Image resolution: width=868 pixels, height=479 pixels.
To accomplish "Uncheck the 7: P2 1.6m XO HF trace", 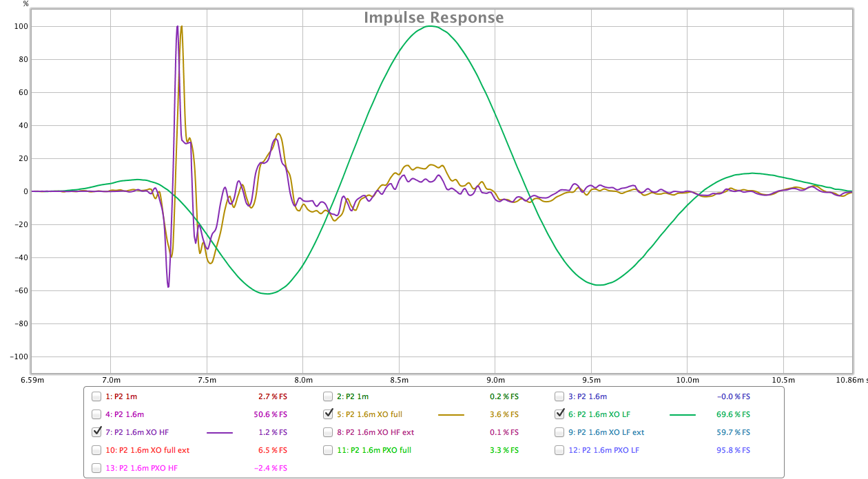I will (96, 432).
